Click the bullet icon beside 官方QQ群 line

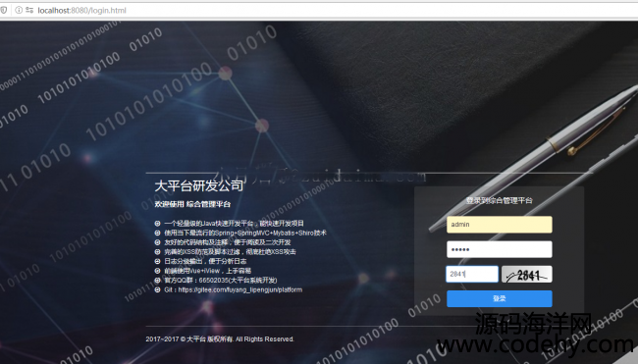pyautogui.click(x=157, y=281)
